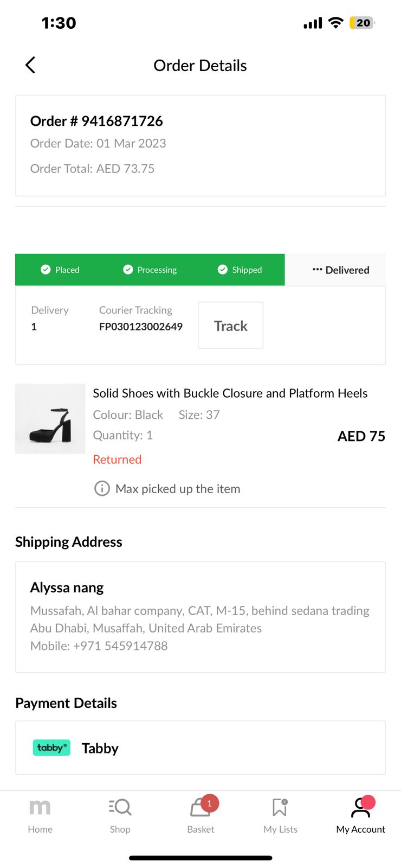Tap the tabby logo icon
The image size is (401, 868).
51,748
